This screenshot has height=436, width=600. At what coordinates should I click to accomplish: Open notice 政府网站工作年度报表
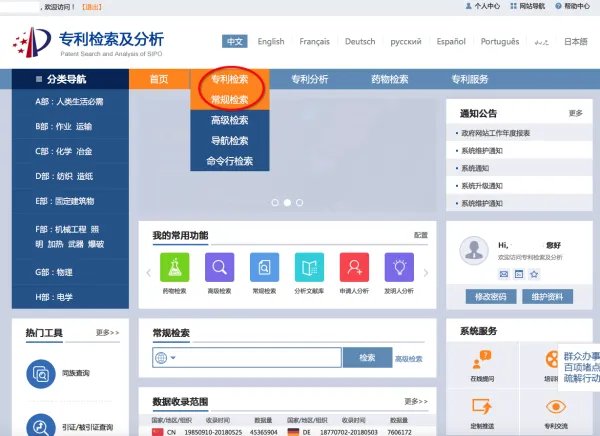click(x=496, y=133)
